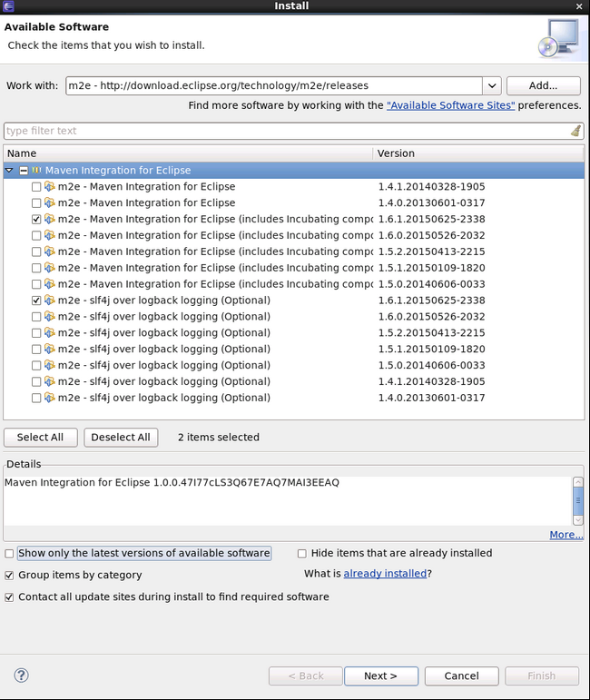Click the feature icon of slf4j logging 1.4.1.20140328-1905
The height and width of the screenshot is (700, 590).
(50, 381)
